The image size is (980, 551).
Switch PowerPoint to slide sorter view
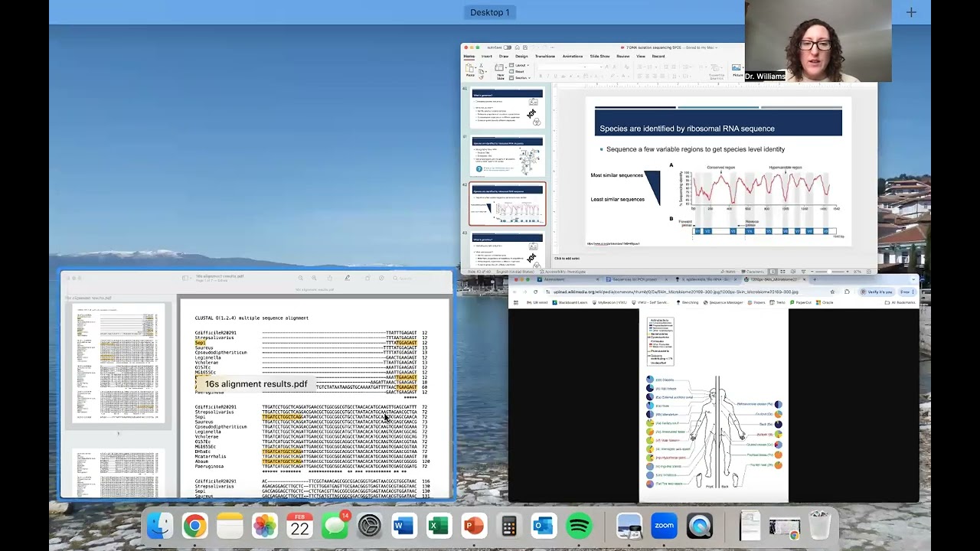(782, 272)
